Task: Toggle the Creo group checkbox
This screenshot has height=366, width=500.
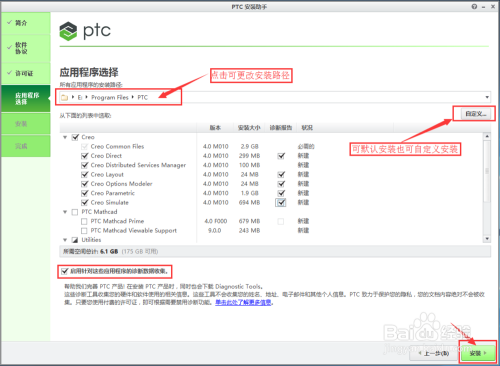Action: tap(75, 137)
